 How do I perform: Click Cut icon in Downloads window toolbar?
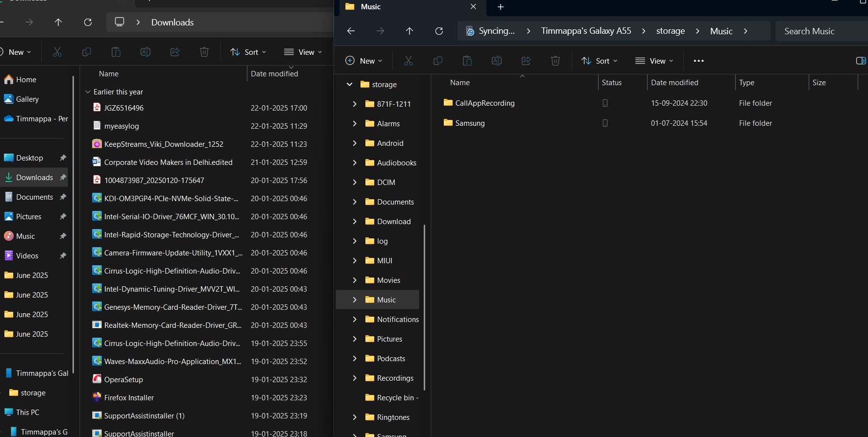[x=57, y=52]
